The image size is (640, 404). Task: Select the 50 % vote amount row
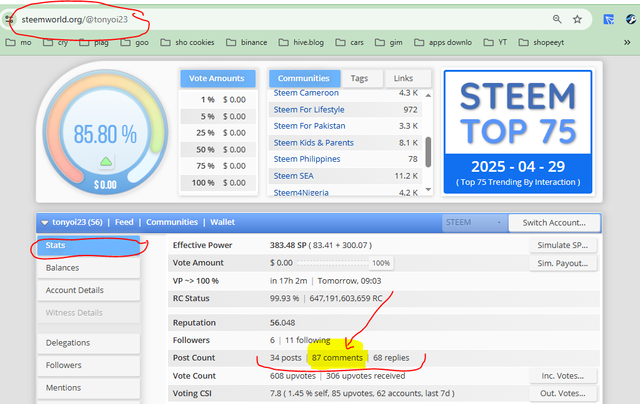218,150
